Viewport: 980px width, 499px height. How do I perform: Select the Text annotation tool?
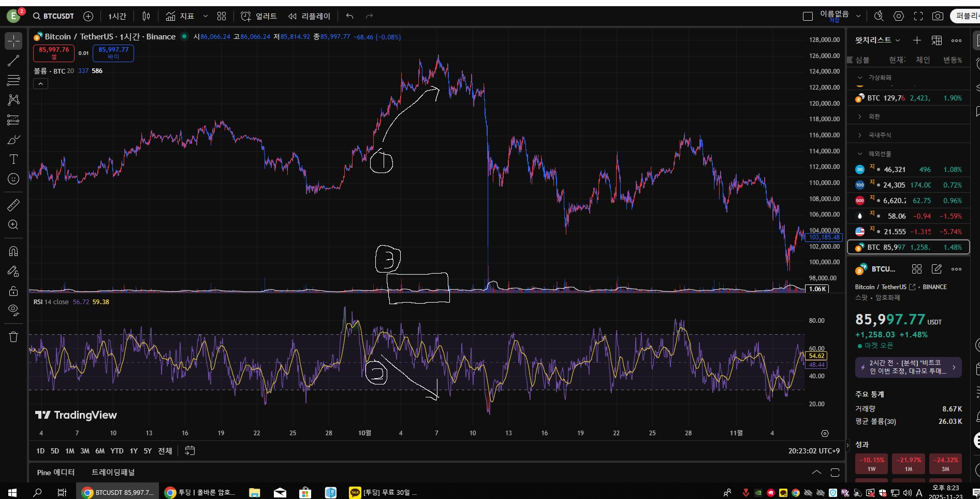(x=13, y=159)
